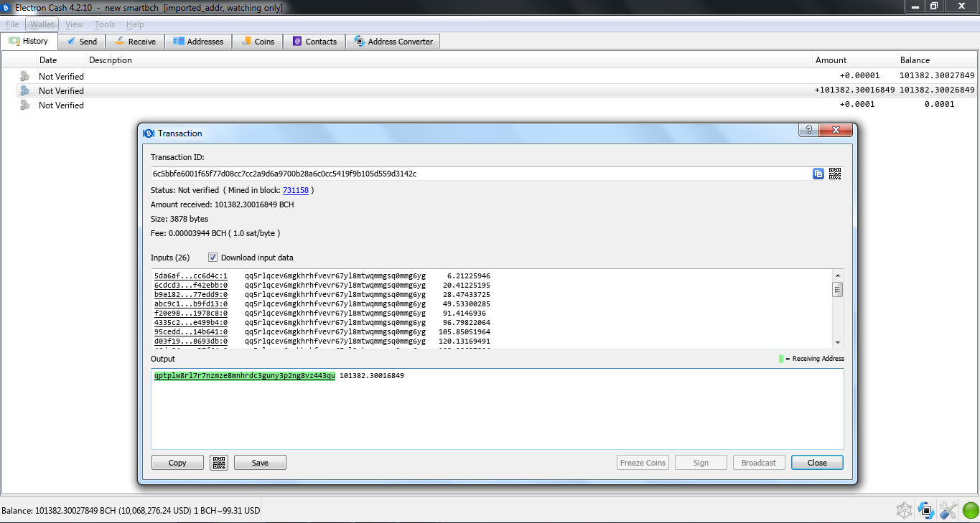The image size is (980, 523).
Task: Open the Contacts tab
Action: tap(314, 42)
